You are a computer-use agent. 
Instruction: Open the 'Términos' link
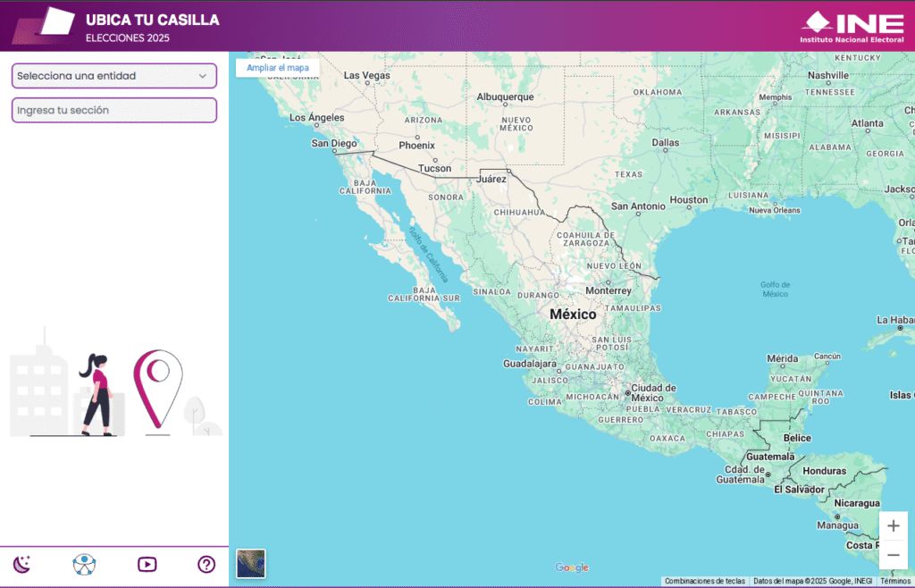[894, 581]
